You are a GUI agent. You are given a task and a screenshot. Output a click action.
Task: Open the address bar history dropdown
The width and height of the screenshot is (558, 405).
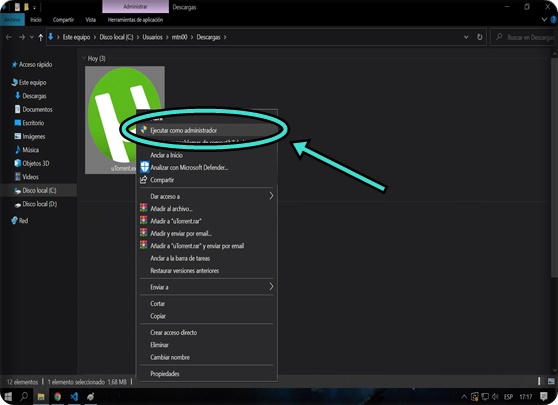(466, 37)
